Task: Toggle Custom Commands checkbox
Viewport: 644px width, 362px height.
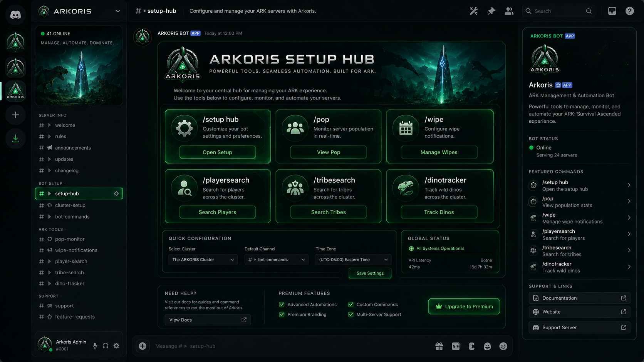Action: pyautogui.click(x=351, y=305)
